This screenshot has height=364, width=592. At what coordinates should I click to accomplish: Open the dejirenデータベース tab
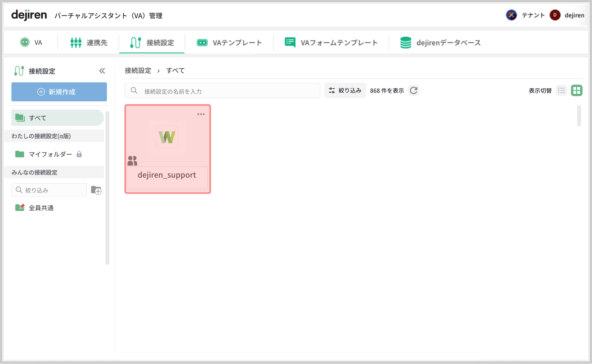click(x=440, y=43)
